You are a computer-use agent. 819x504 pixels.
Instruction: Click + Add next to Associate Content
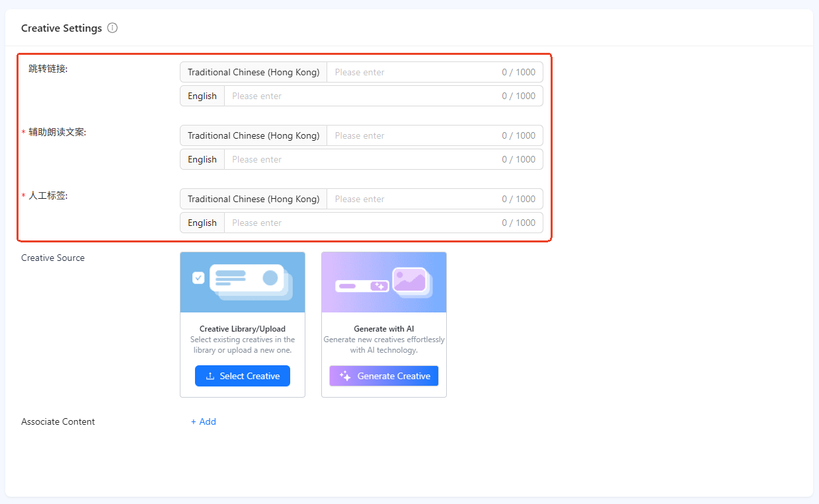coord(204,421)
